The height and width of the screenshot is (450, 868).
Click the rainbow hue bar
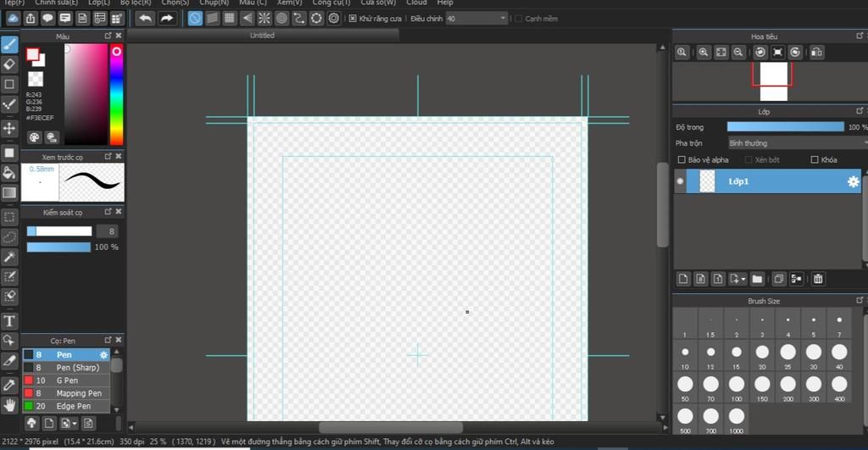click(116, 95)
